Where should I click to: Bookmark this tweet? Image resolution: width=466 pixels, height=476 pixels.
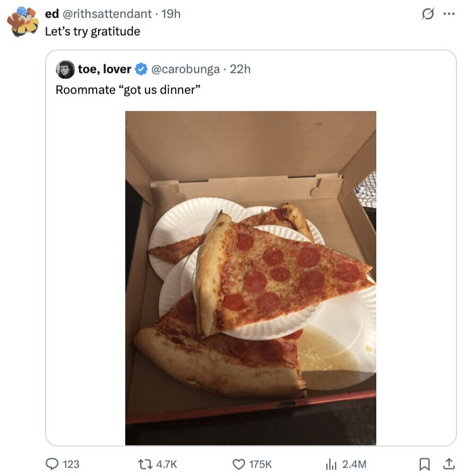pyautogui.click(x=424, y=464)
